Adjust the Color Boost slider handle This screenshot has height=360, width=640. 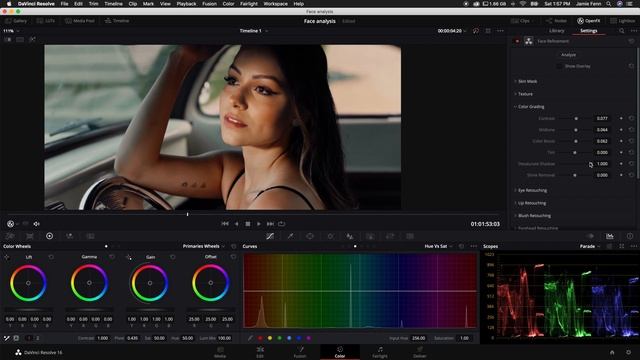[576, 141]
